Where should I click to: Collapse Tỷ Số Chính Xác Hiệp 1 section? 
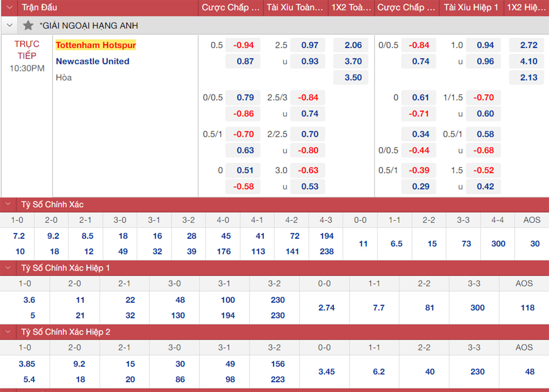pyautogui.click(x=8, y=268)
